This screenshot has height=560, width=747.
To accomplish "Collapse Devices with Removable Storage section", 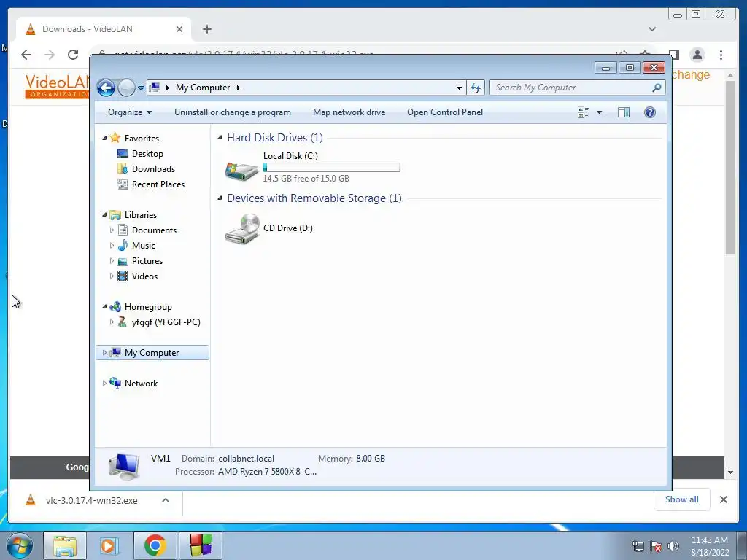I will (x=220, y=198).
